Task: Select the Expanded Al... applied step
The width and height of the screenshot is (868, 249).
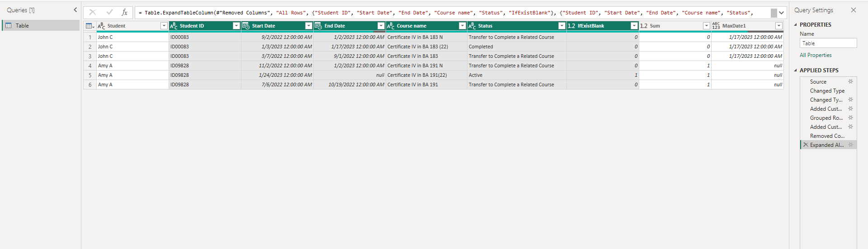Action: (828, 145)
